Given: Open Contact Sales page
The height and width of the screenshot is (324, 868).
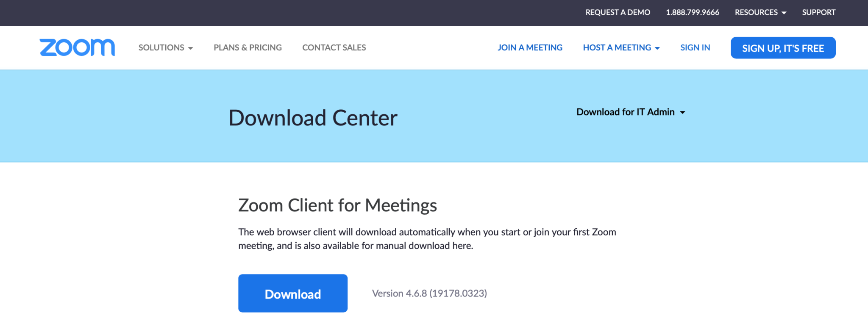Looking at the screenshot, I should pos(334,47).
